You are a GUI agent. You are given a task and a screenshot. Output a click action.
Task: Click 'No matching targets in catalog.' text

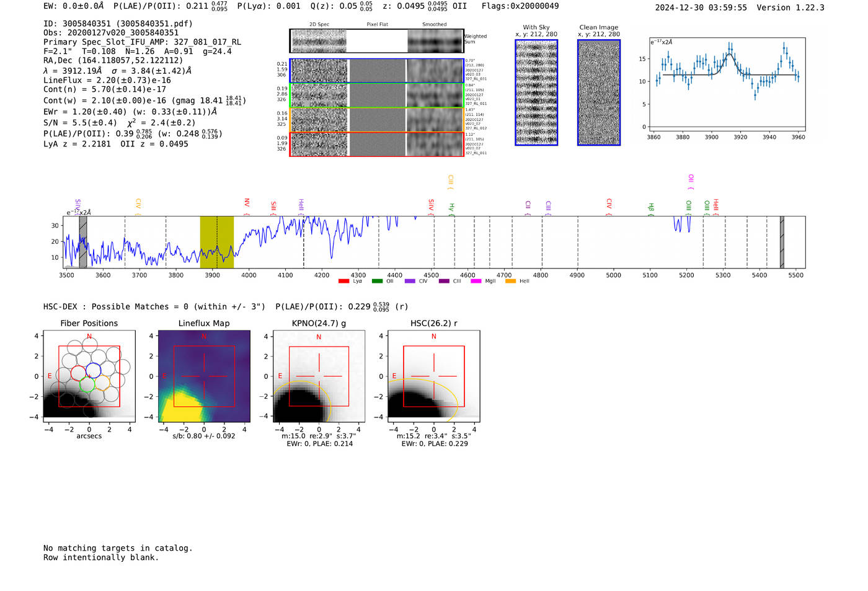(118, 548)
